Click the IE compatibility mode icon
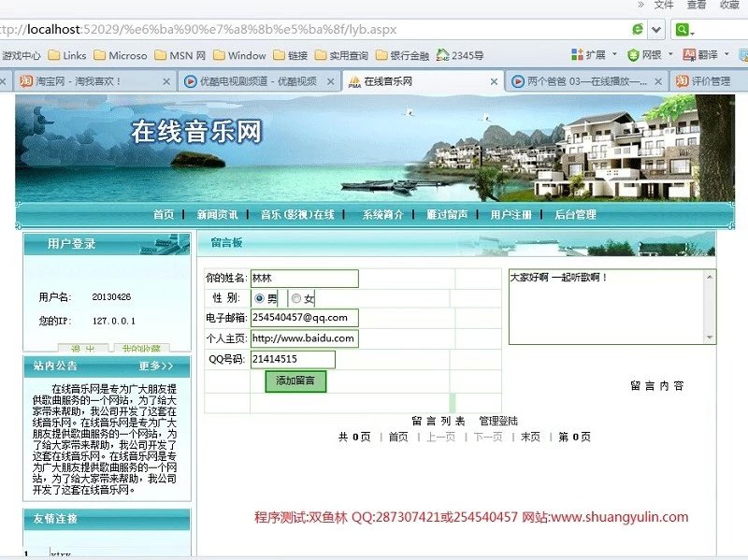 [x=638, y=30]
